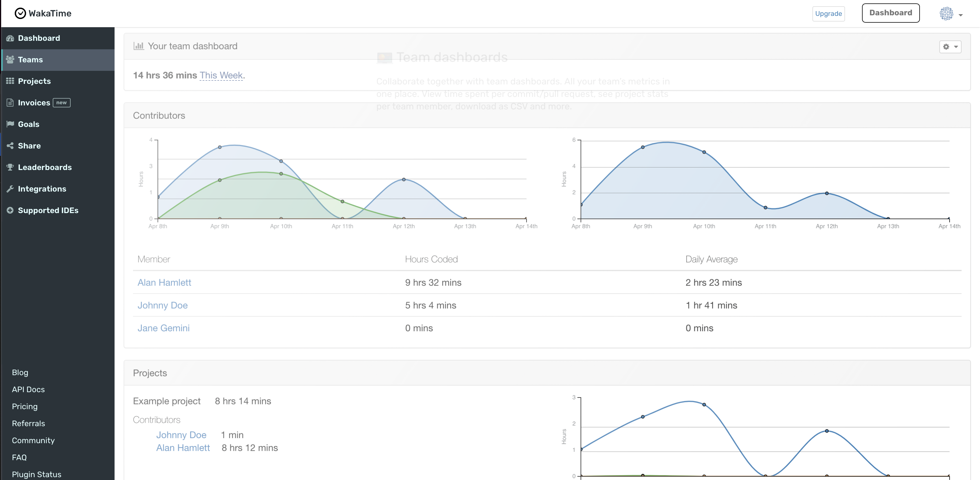The width and height of the screenshot is (980, 480).
Task: Click the Apr 12th data point on left chart
Action: click(404, 179)
